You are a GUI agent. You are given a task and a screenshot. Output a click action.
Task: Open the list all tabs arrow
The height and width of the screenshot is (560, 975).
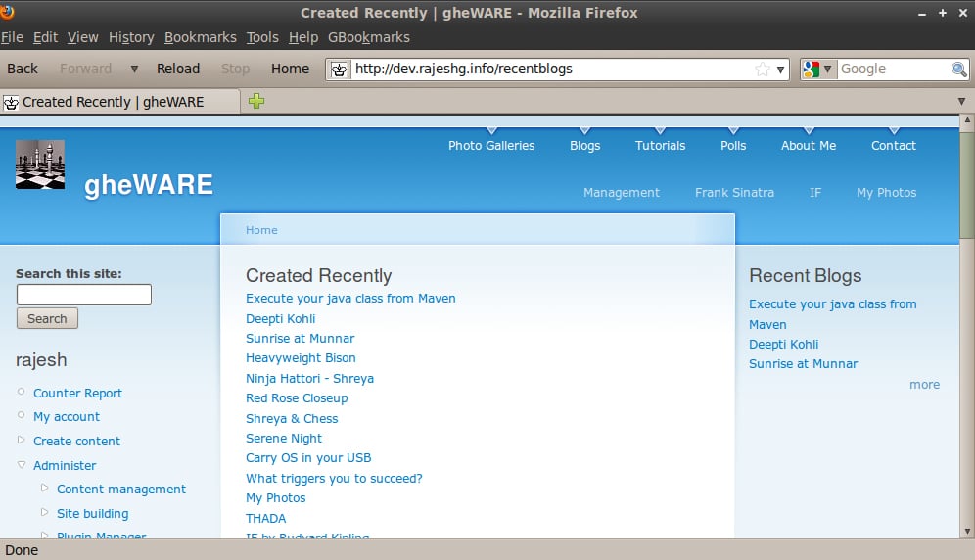click(961, 102)
